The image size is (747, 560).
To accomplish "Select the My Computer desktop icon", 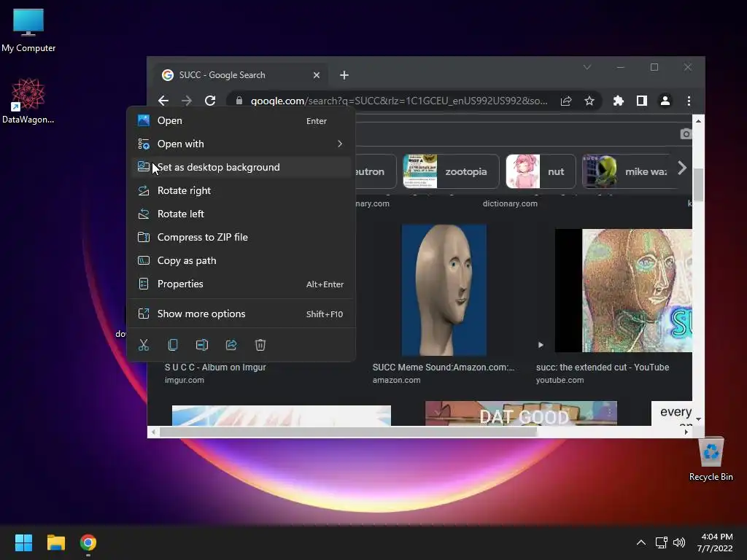I will (28, 30).
